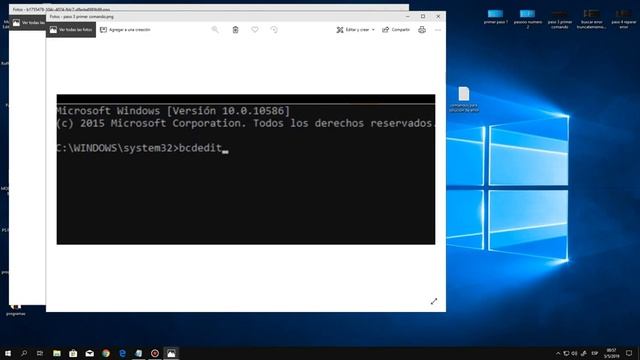This screenshot has height=360, width=640.
Task: Select desktop file 'pasooo numero 2'
Action: 527,19
